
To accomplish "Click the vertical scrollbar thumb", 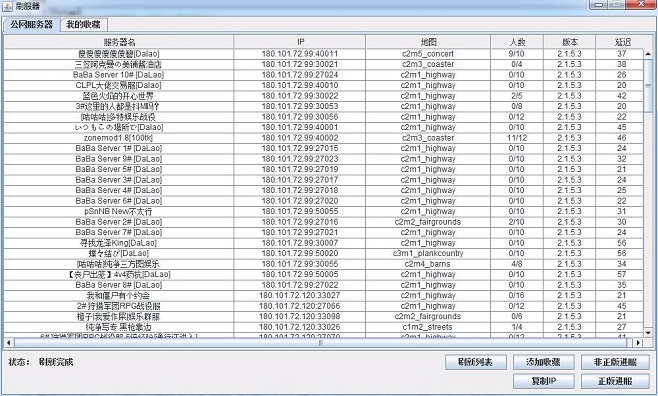I will tap(648, 86).
